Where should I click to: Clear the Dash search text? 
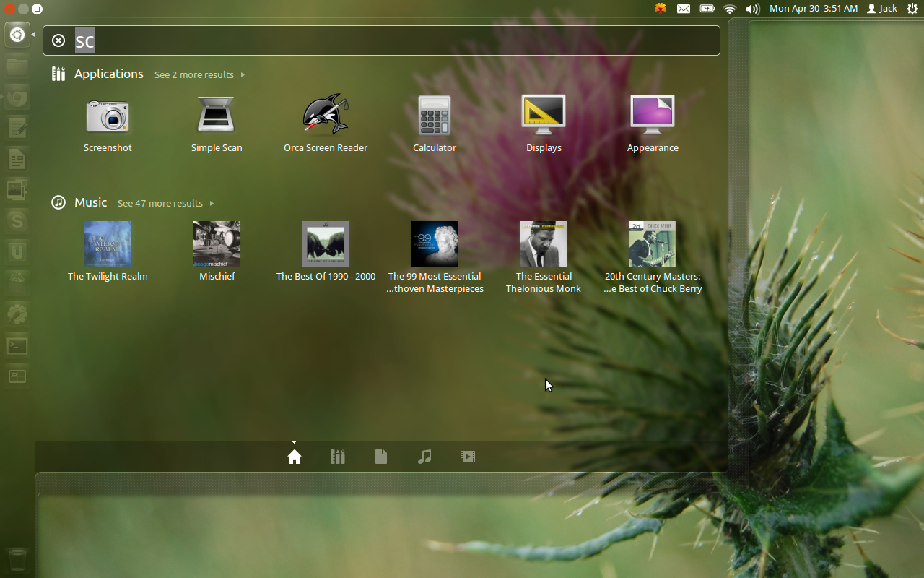coord(59,40)
